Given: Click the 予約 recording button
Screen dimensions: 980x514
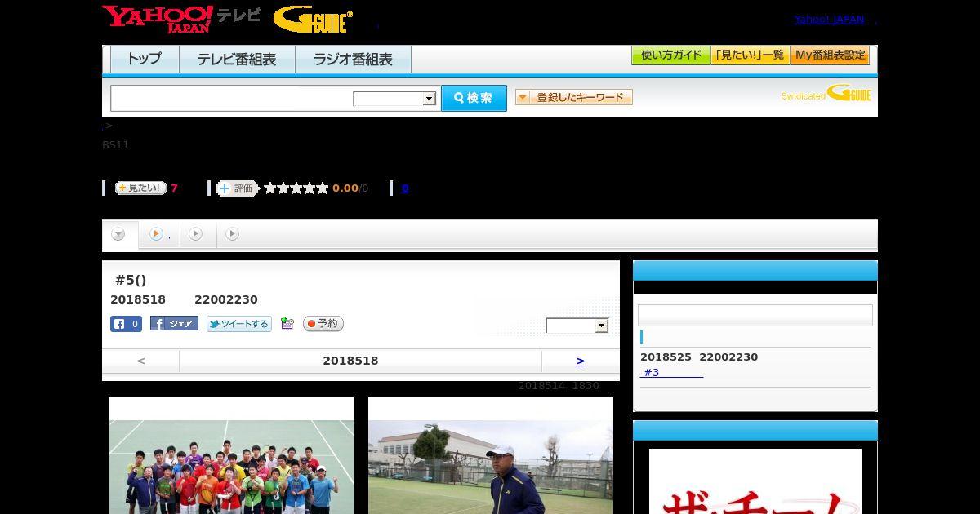Looking at the screenshot, I should (323, 324).
